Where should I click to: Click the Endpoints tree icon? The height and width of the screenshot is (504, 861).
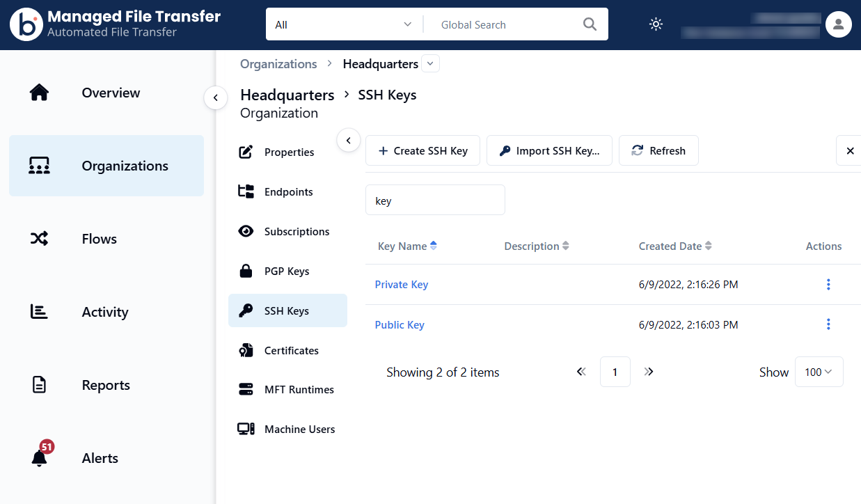coord(246,191)
